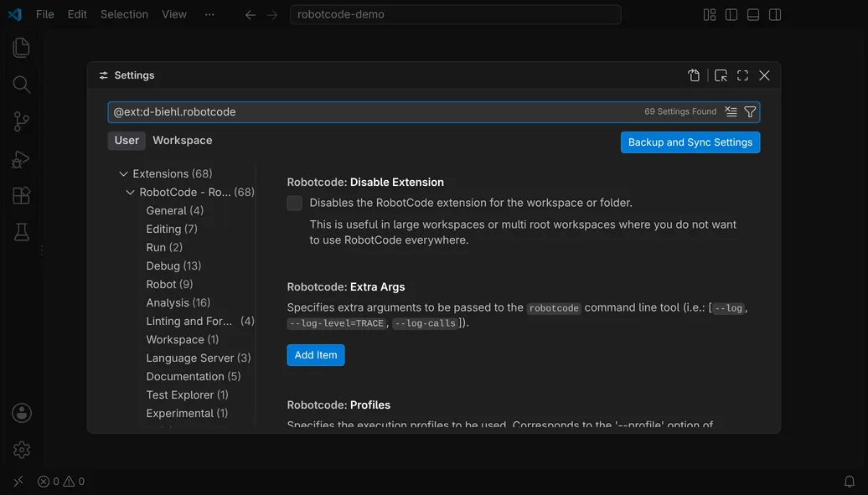Click the VS Code logo icon
The height and width of the screenshot is (495, 868).
(15, 14)
